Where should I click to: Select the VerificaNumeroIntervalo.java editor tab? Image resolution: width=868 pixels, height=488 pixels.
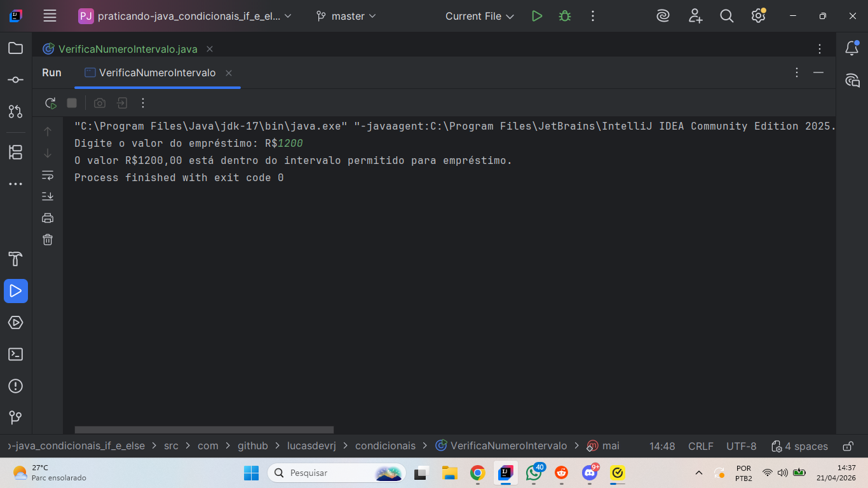click(120, 49)
